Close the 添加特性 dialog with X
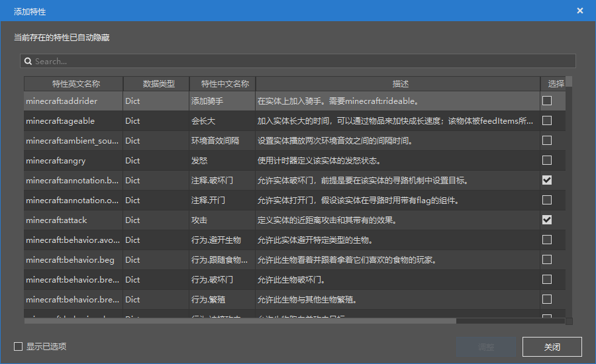596x364 pixels. click(580, 11)
